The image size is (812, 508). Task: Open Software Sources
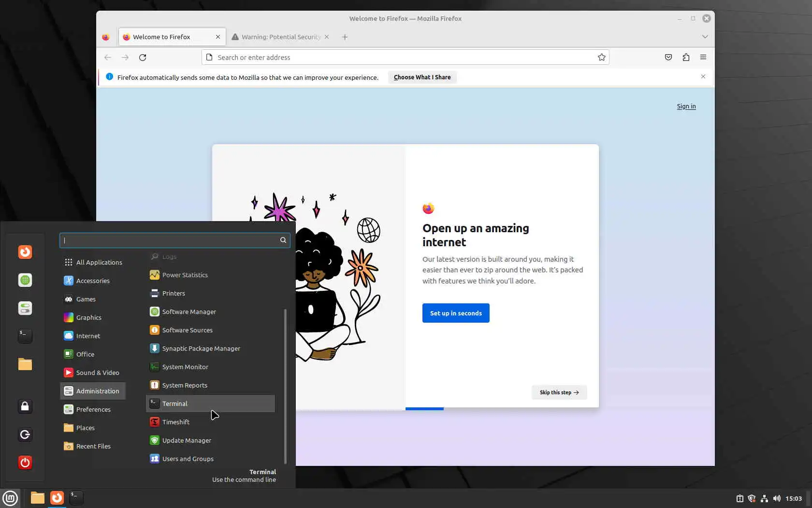pos(211,330)
